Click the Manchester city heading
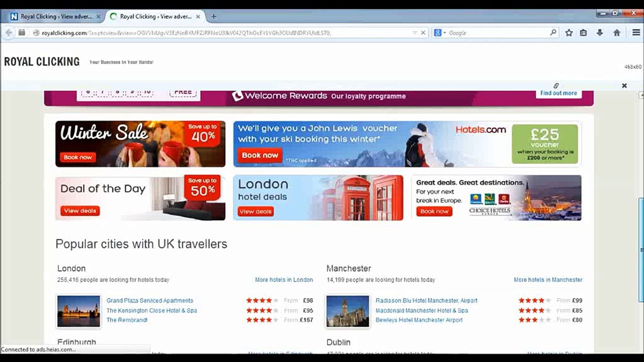 click(x=349, y=268)
